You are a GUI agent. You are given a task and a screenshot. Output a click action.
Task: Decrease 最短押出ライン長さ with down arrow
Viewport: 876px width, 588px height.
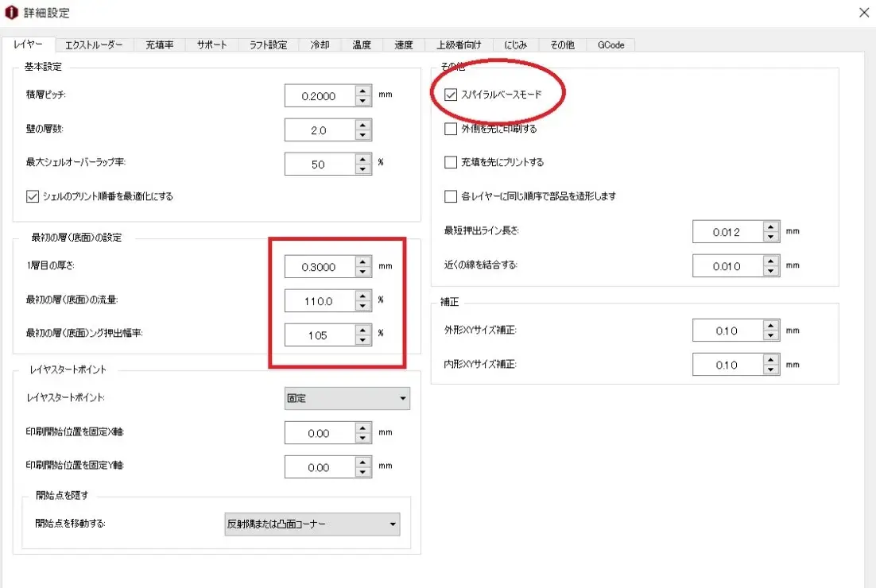click(770, 238)
